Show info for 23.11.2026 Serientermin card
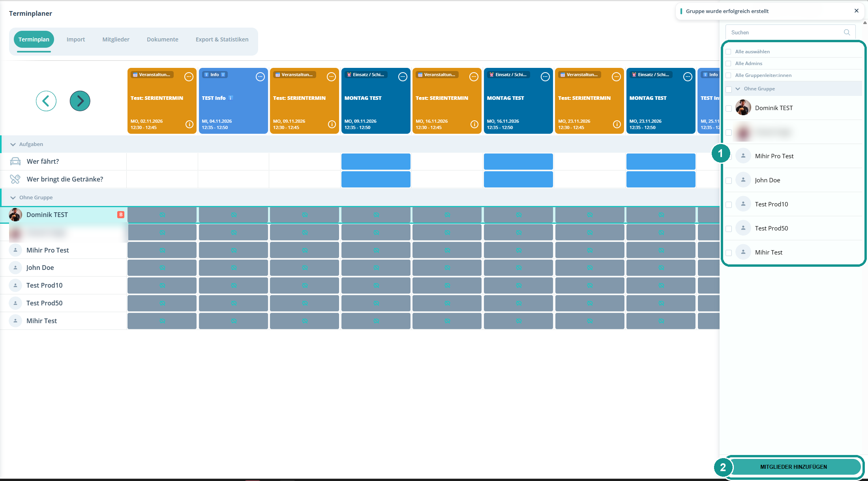Screen dimensions: 868x481 [x=617, y=124]
